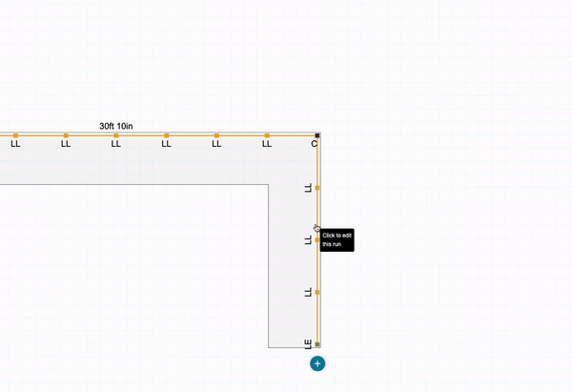The height and width of the screenshot is (392, 572).
Task: Click the top LL label on the vertical run
Action: click(308, 189)
